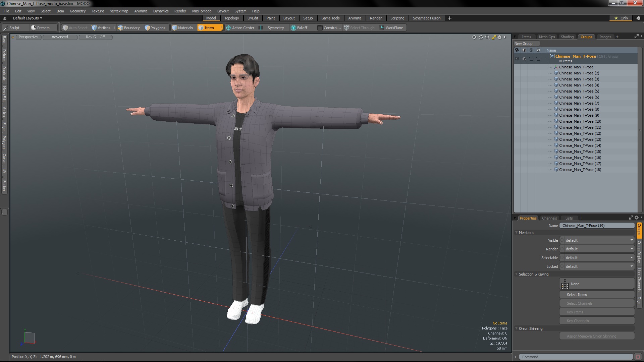Click the viewport rotate icon
This screenshot has width=644, height=362.
pos(481,37)
